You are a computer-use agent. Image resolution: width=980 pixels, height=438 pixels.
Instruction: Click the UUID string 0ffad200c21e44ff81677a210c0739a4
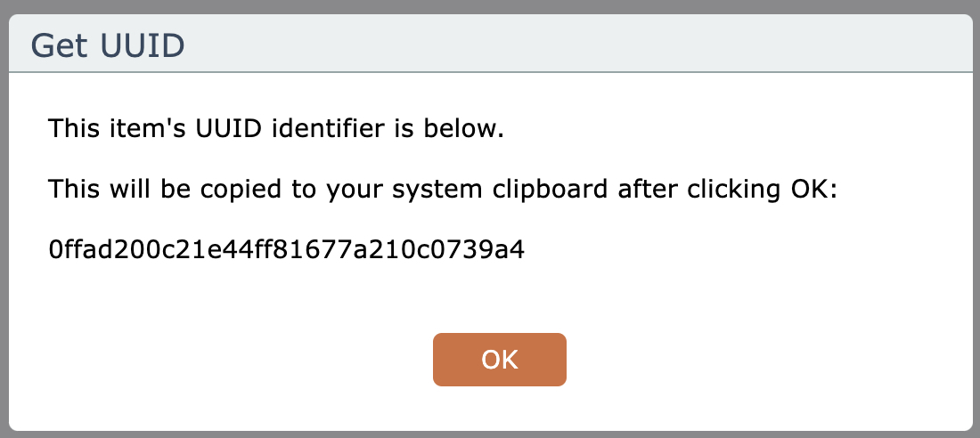click(287, 250)
